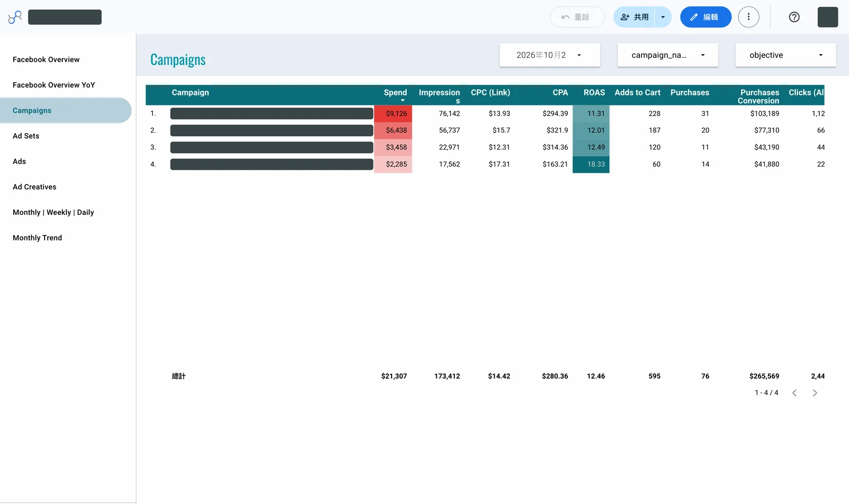Viewport: 849px width, 504px height.
Task: Click the user account avatar
Action: pos(827,17)
